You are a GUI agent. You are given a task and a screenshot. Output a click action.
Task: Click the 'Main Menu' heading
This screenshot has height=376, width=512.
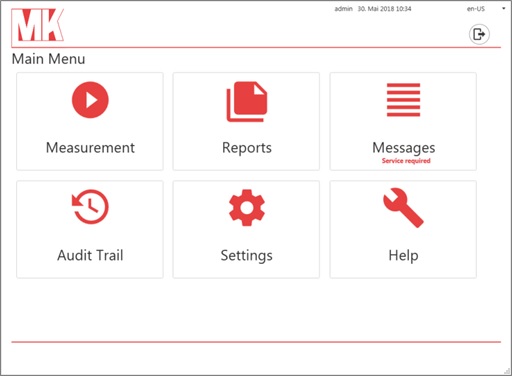(x=49, y=59)
